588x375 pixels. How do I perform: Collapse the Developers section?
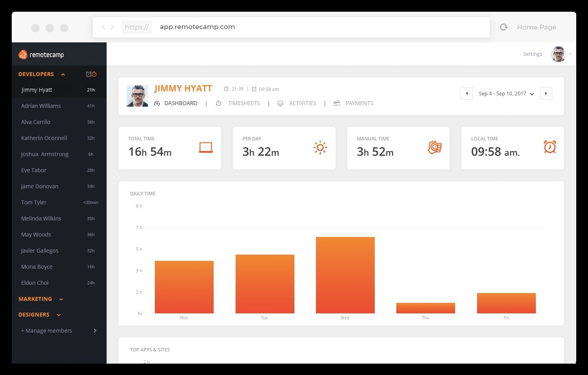63,74
